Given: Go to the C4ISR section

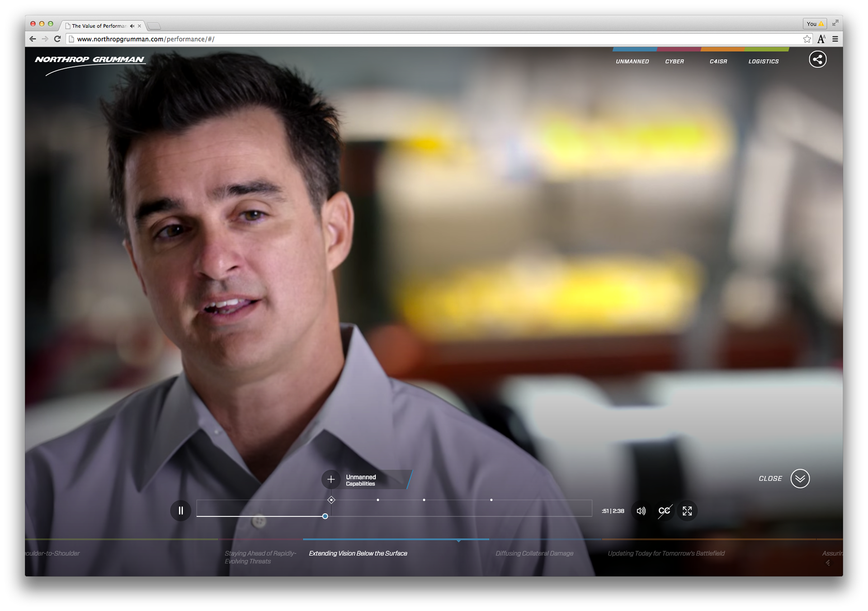Looking at the screenshot, I should coord(718,62).
